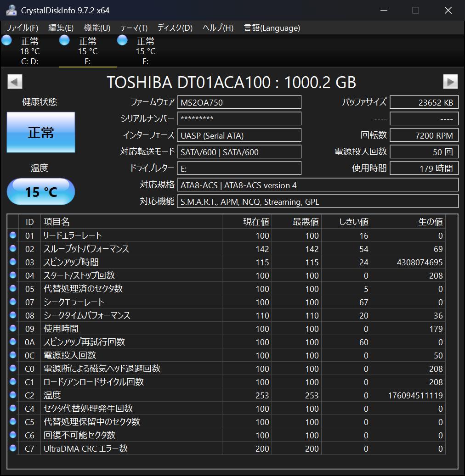This screenshot has width=465, height=476.
Task: Click the blue health indicator above C: D:
Action: [6, 40]
